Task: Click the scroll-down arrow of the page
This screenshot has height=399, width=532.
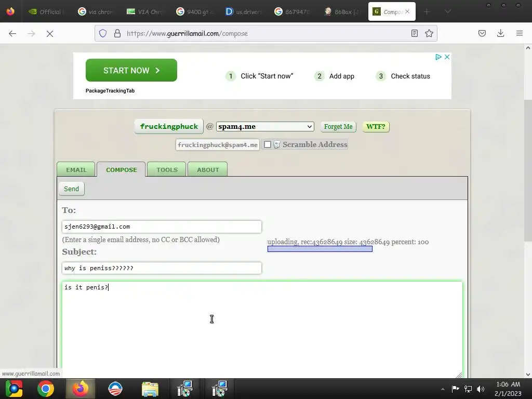Action: coord(528,375)
